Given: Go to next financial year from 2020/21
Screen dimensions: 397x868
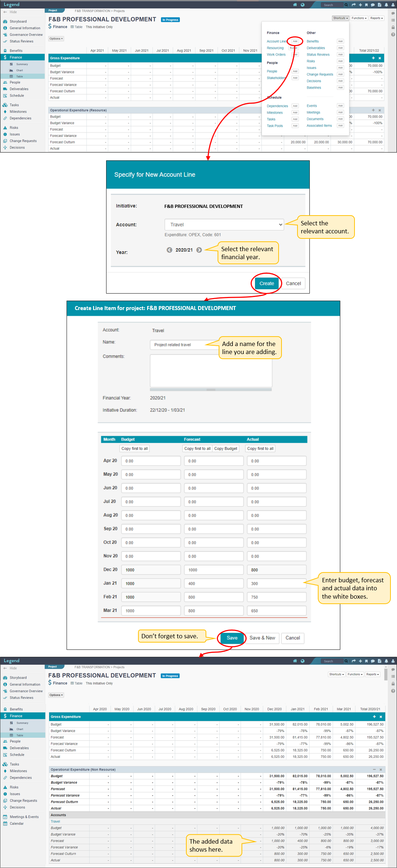Looking at the screenshot, I should pos(199,250).
